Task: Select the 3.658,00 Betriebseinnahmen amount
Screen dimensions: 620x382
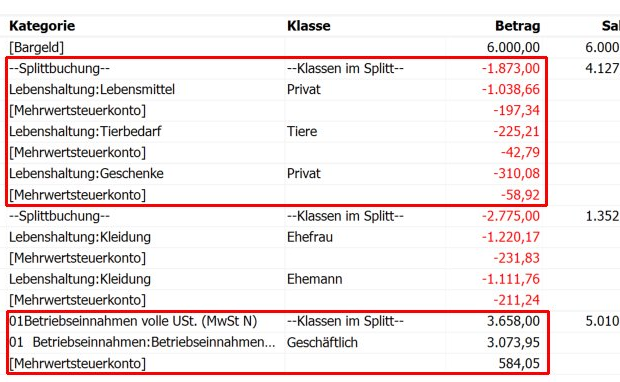Action: 513,321
